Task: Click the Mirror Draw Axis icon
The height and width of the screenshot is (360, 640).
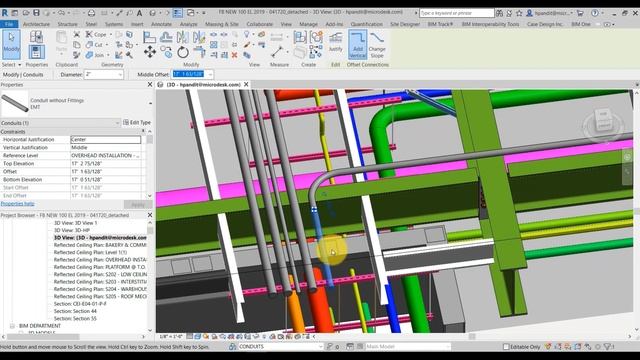Action: (x=199, y=37)
